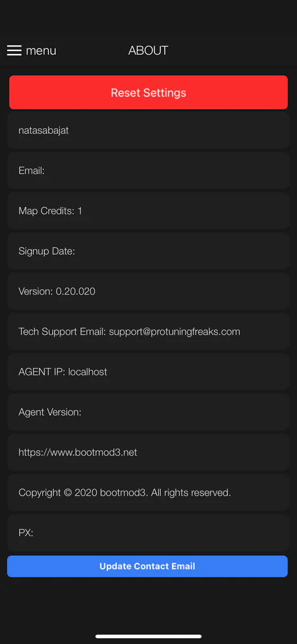Select the Version 0.20.020 row
Viewport: 297px width, 644px height.
coord(148,292)
